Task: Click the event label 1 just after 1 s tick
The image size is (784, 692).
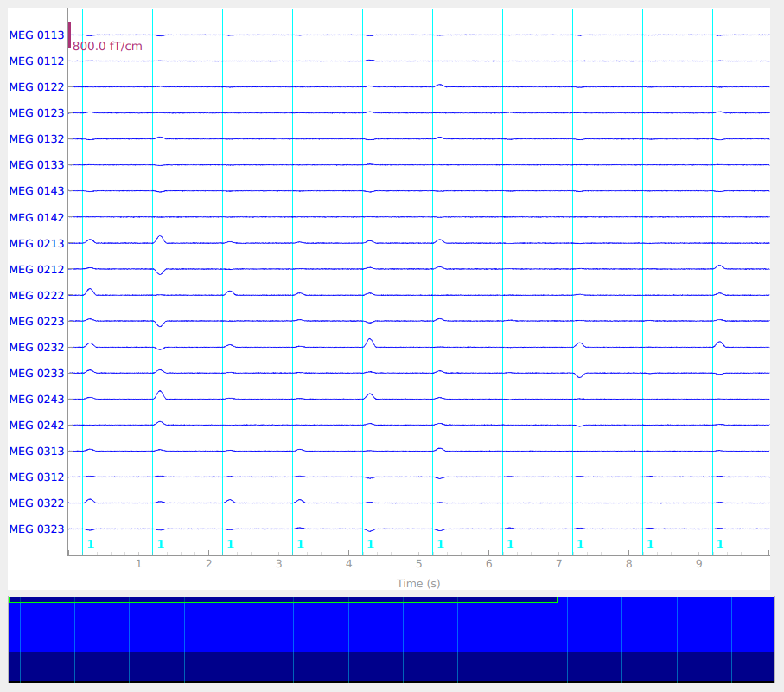Action: (x=160, y=544)
